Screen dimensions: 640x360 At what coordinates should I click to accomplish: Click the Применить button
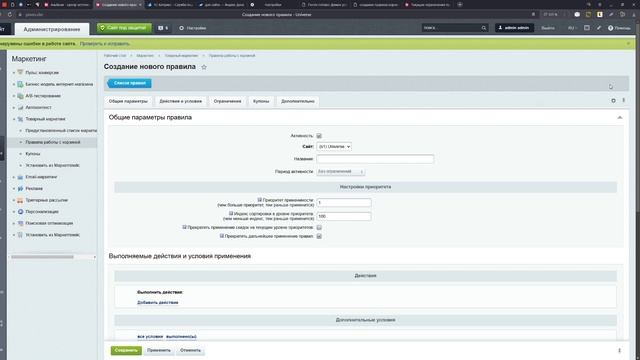tap(159, 350)
